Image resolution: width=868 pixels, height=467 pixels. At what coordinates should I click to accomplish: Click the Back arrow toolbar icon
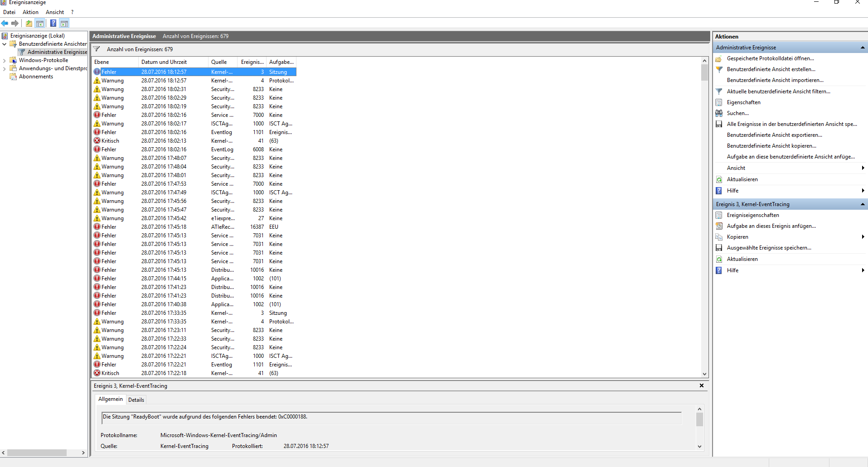(x=5, y=23)
